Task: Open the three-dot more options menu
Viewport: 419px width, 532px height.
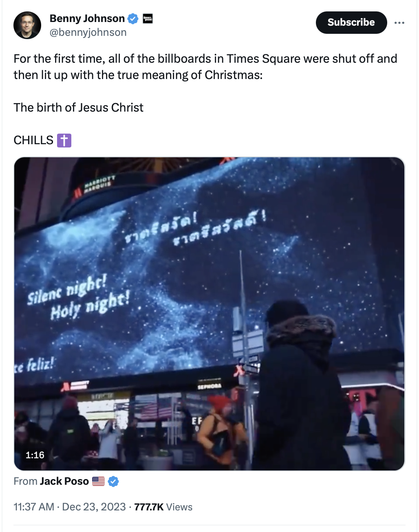Action: click(x=399, y=22)
